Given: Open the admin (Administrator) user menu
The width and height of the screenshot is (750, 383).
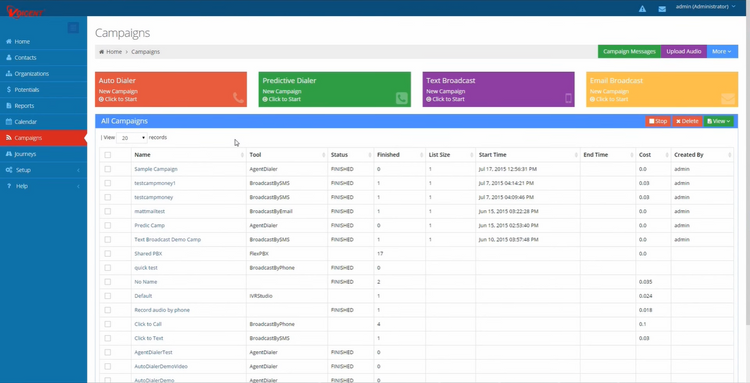Looking at the screenshot, I should pyautogui.click(x=706, y=7).
